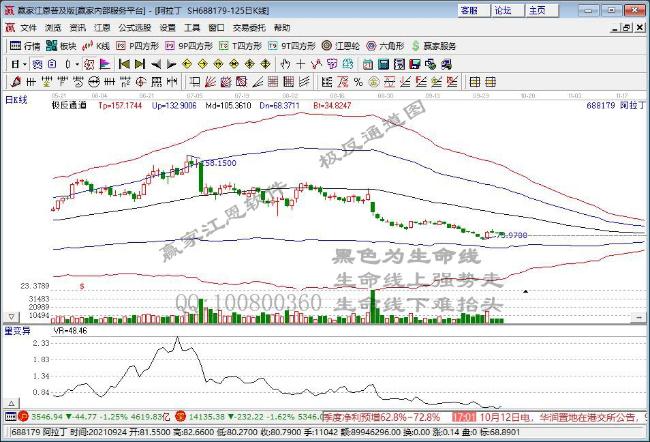
Task: Open the 9P四方形 tool
Action: click(189, 46)
